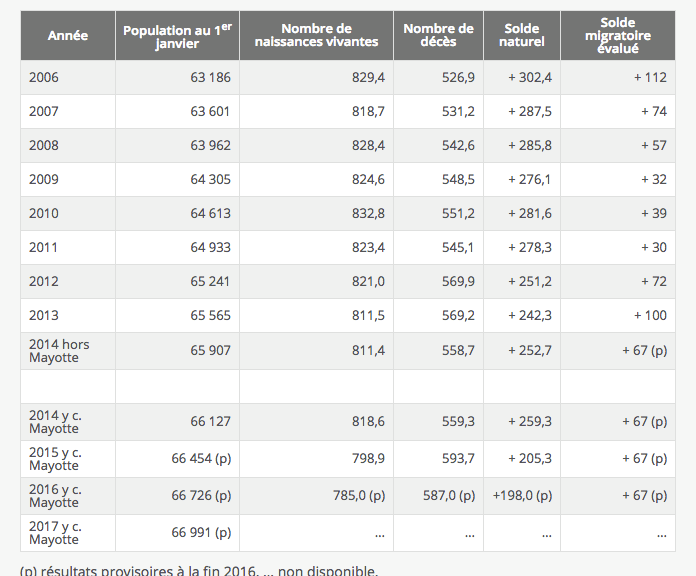Select the 2008 migration balance + 57
Image resolution: width=696 pixels, height=576 pixels.
[x=654, y=145]
